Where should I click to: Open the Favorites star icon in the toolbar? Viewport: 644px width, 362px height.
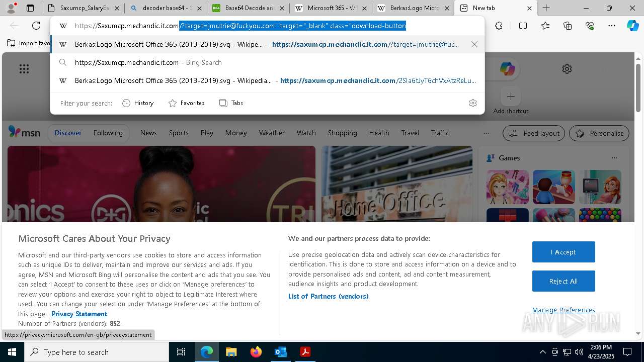tap(545, 26)
